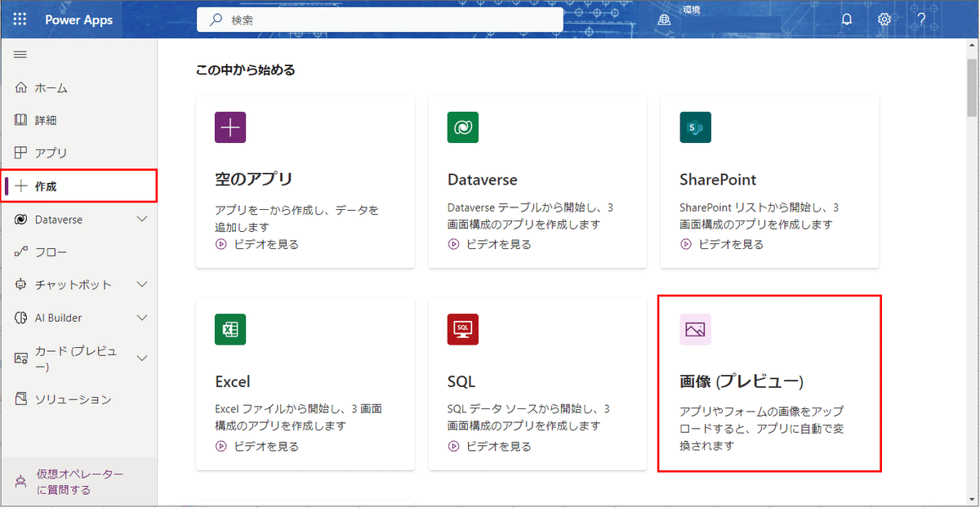Click the flow icon beside フロー
The image size is (980, 508).
21,252
